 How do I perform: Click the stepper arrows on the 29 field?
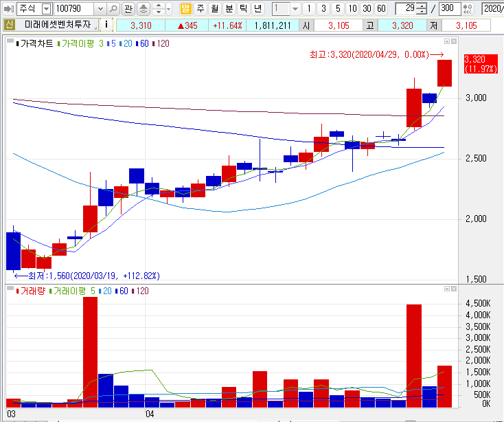coord(422,9)
